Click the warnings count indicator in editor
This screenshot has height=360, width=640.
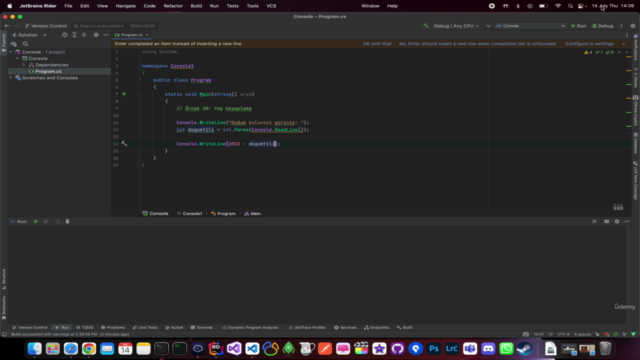[x=588, y=52]
